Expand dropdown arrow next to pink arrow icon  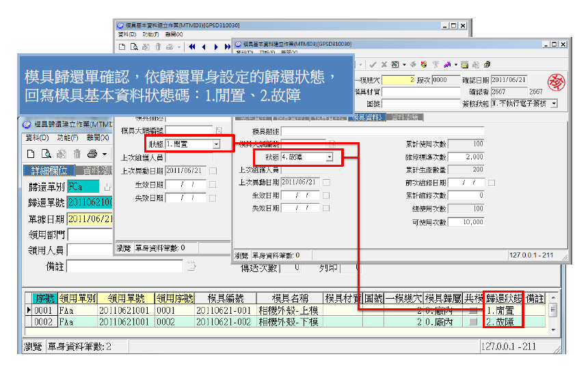click(456, 64)
